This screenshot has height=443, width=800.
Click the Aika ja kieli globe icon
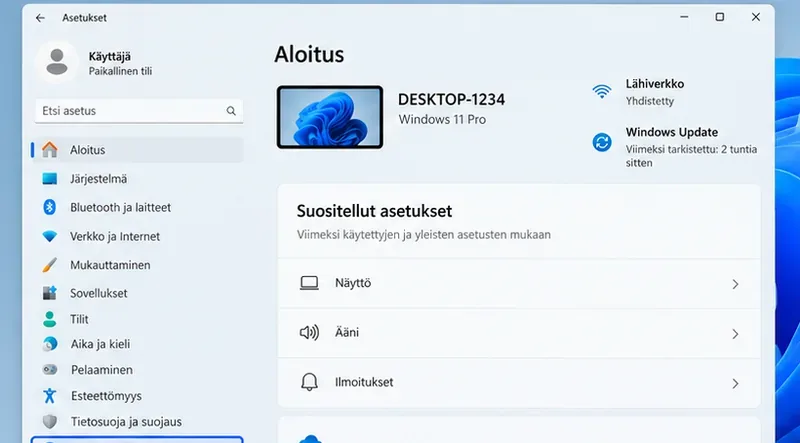coord(49,344)
